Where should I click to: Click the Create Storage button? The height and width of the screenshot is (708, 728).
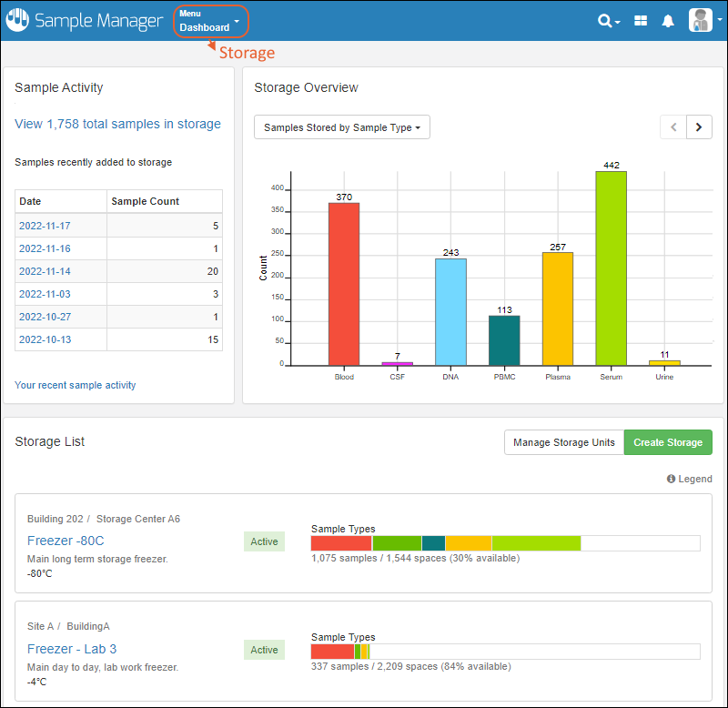[x=668, y=442]
